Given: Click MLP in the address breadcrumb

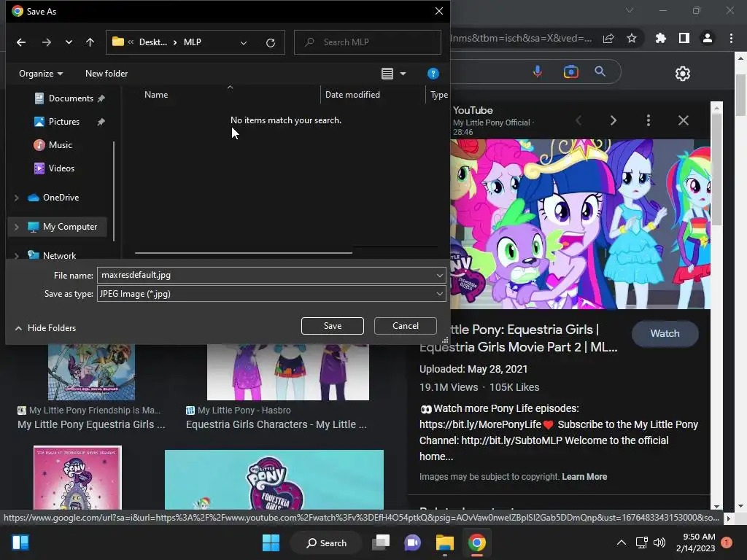Looking at the screenshot, I should click(x=193, y=42).
